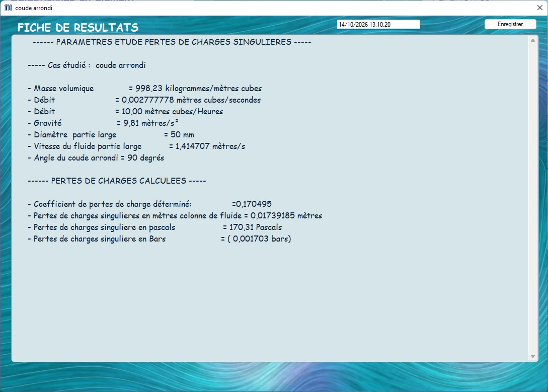The height and width of the screenshot is (392, 548).
Task: Click the Gravité 9,81 mètres/s² line
Action: pos(103,123)
